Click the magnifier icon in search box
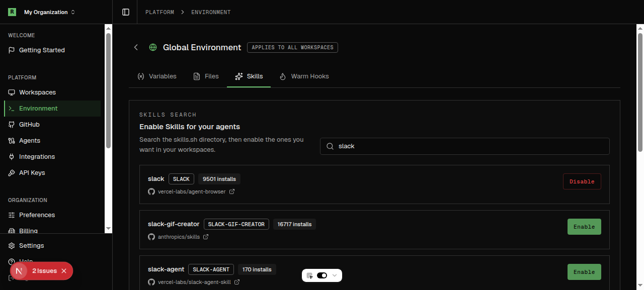This screenshot has width=644, height=290. click(330, 146)
